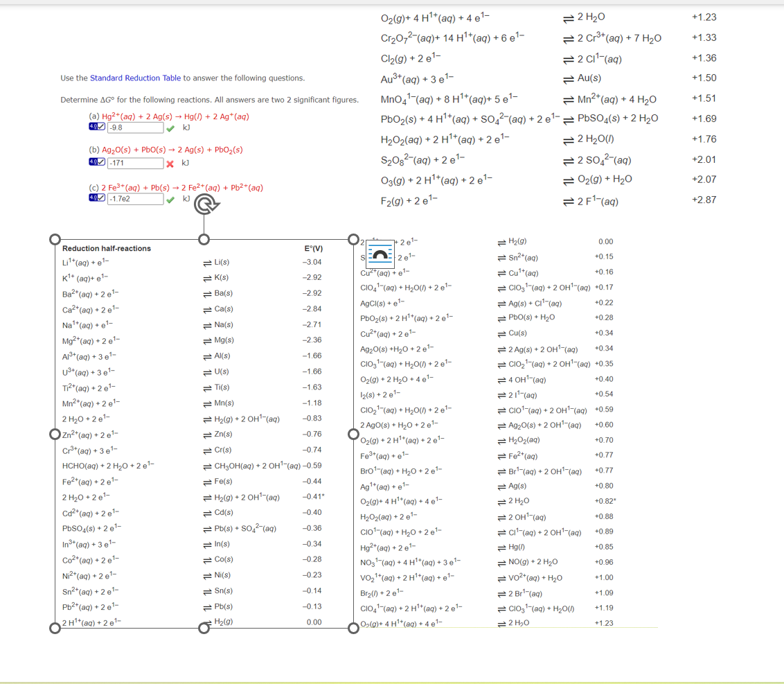784x684 pixels.
Task: Select reaction (c) equation text 2 Fe3+ + Pb
Action: tap(182, 188)
